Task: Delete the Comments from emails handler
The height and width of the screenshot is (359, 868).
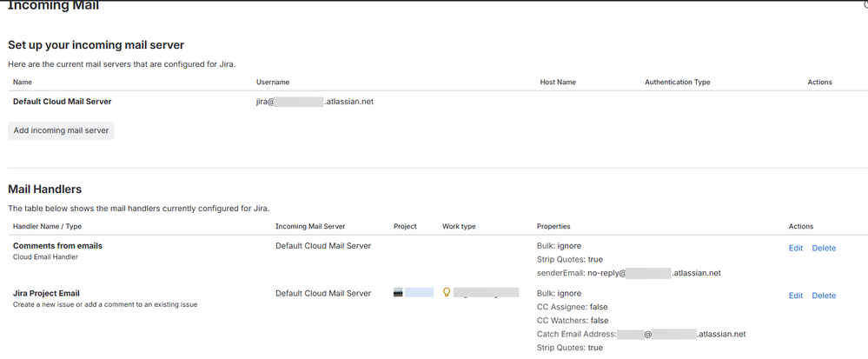Action: click(823, 248)
